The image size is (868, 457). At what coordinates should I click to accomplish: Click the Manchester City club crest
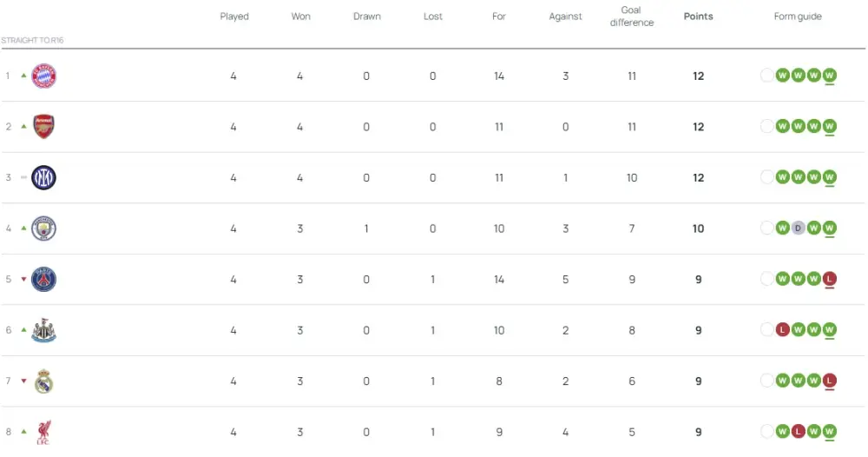pyautogui.click(x=43, y=228)
